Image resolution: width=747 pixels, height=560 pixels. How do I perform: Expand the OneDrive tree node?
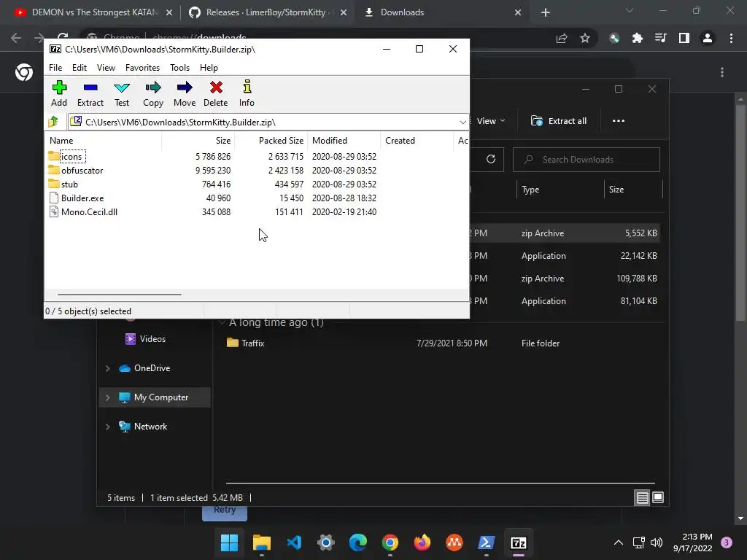[108, 368]
